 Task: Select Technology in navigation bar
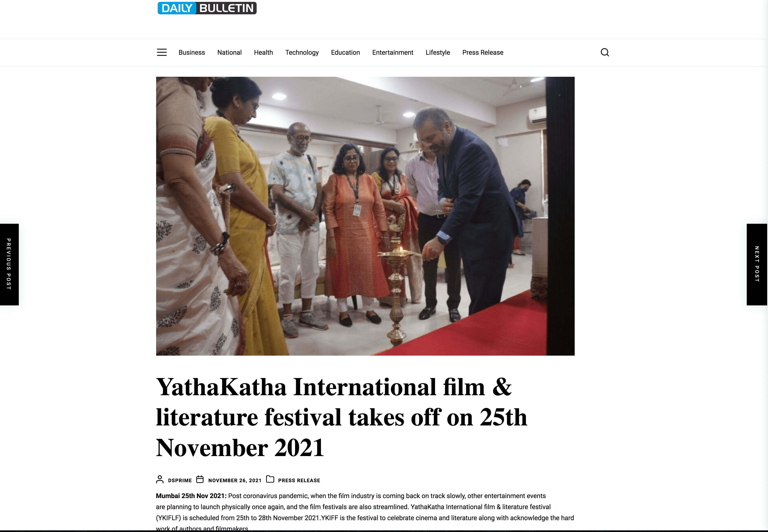(302, 53)
